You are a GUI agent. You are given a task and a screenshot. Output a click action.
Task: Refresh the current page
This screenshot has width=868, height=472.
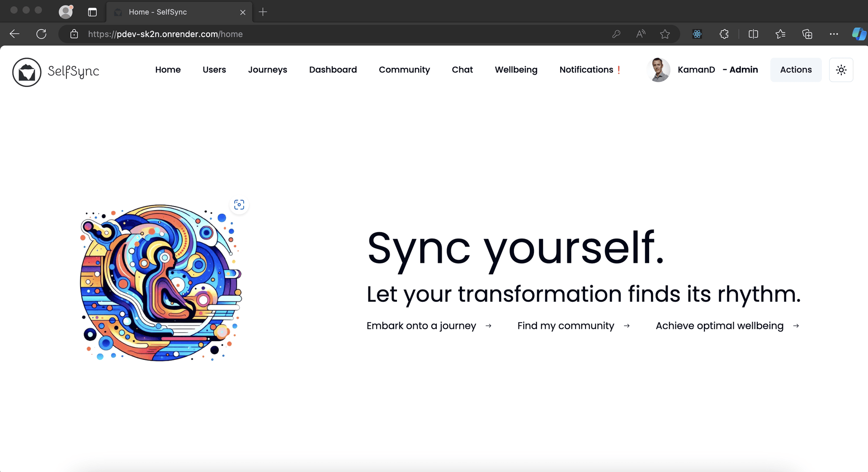tap(41, 33)
